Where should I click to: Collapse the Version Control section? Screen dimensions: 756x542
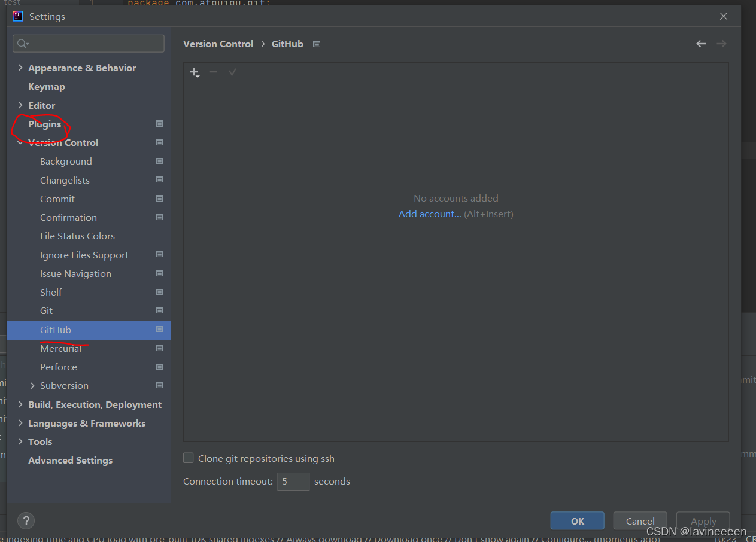pos(20,142)
